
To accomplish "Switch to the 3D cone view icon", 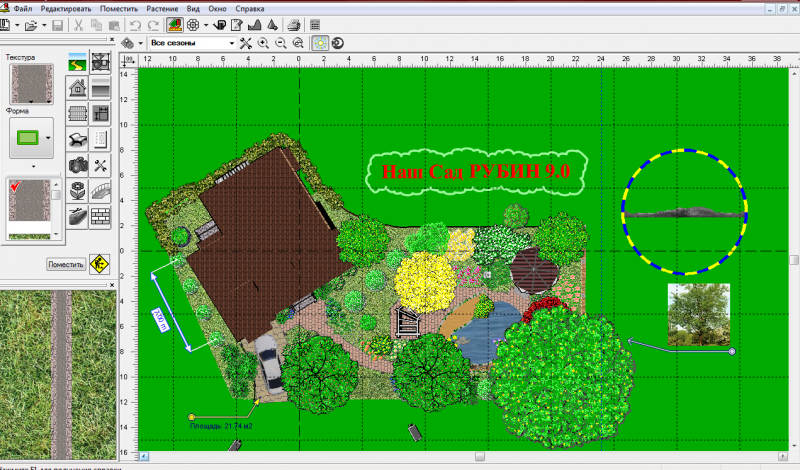I will (272, 24).
